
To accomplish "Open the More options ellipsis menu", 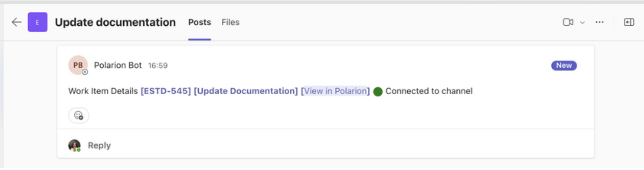I will coord(599,22).
